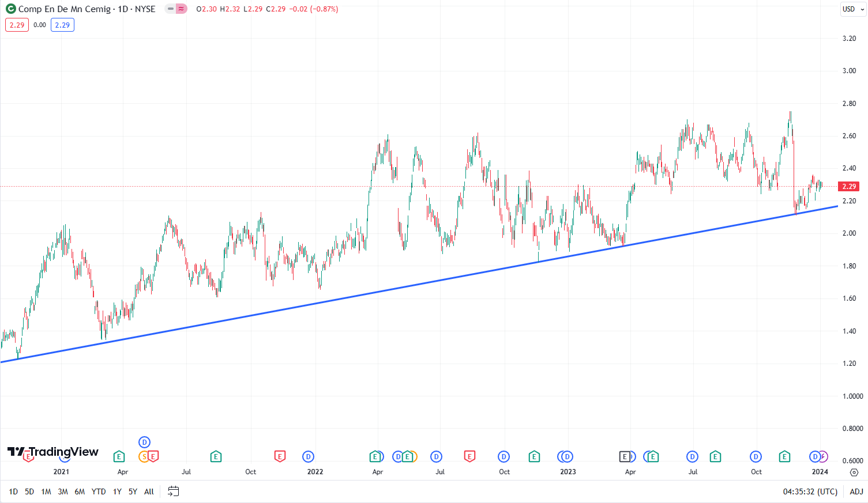The image size is (868, 503).
Task: Click green earnings marker in August 2023
Action: coord(715,457)
